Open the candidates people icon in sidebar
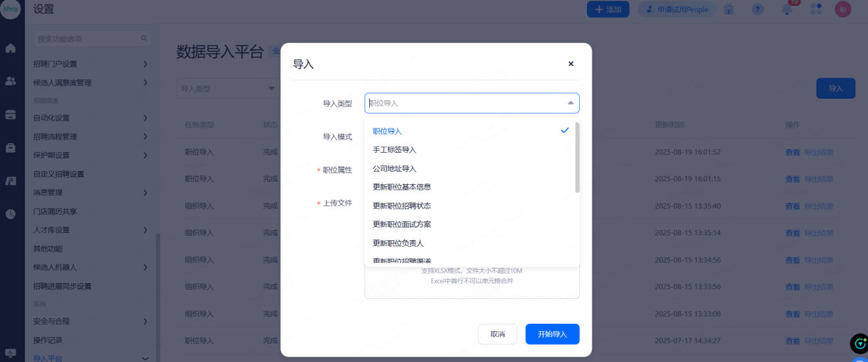 [11, 81]
